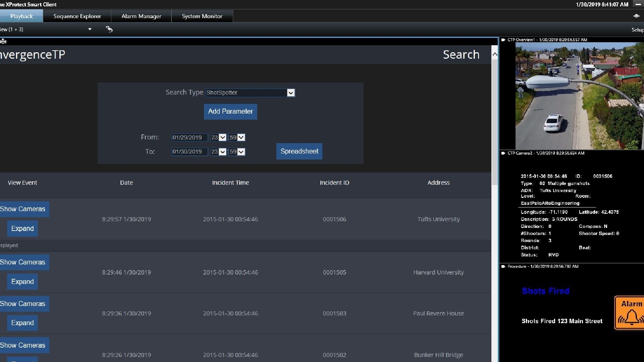Click the Shots Fired blue heading
Image resolution: width=644 pixels, height=362 pixels.
point(545,291)
